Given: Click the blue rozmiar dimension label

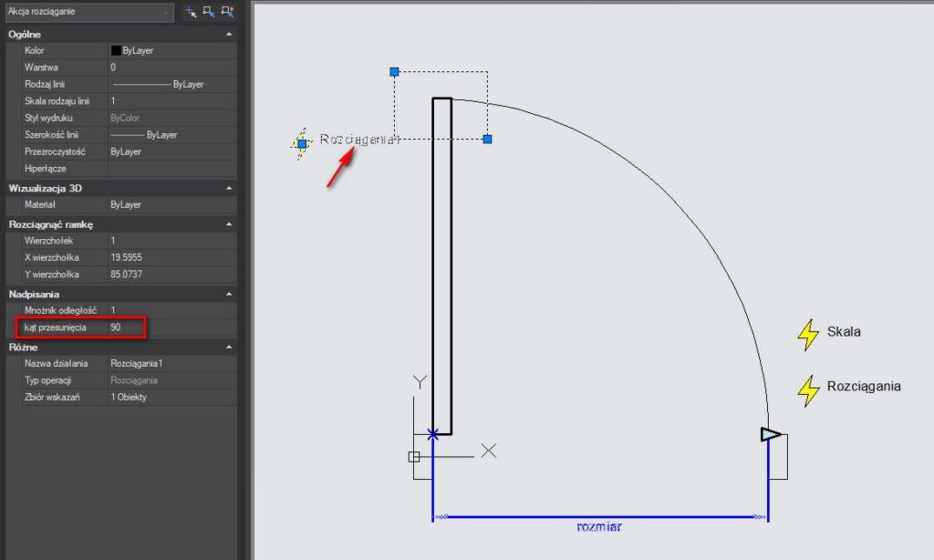Looking at the screenshot, I should [599, 526].
